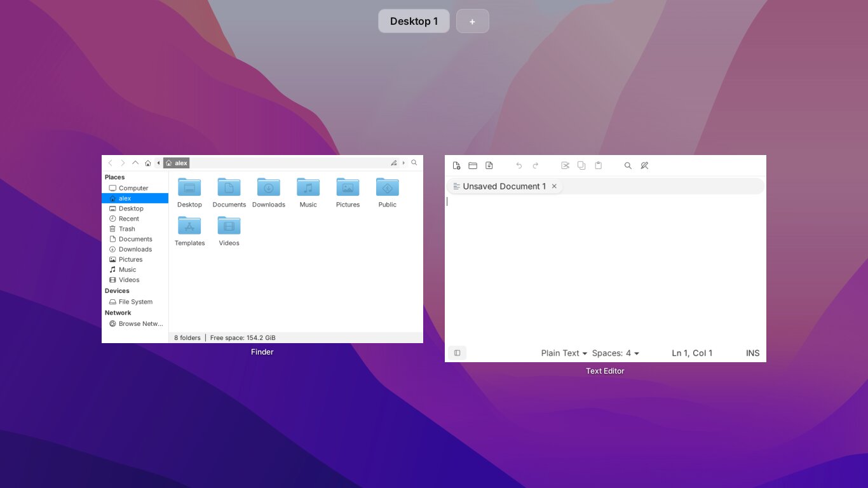Click the alex path button in Finder

[x=177, y=163]
